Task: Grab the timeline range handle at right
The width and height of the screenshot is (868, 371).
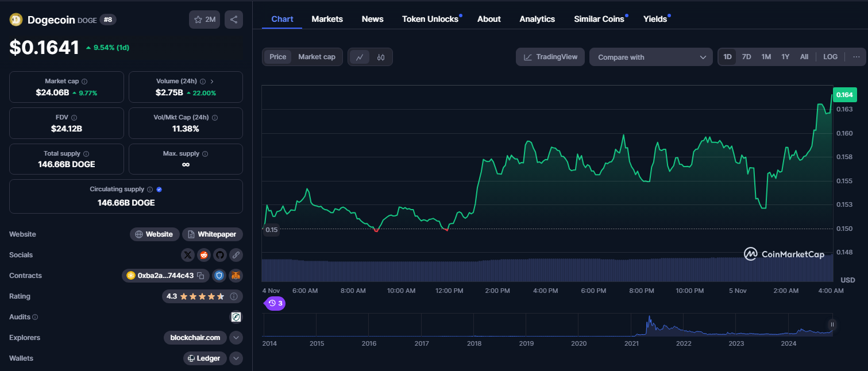Action: [832, 324]
